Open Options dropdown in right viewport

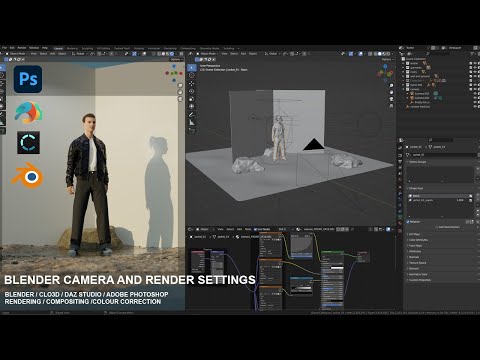click(387, 59)
